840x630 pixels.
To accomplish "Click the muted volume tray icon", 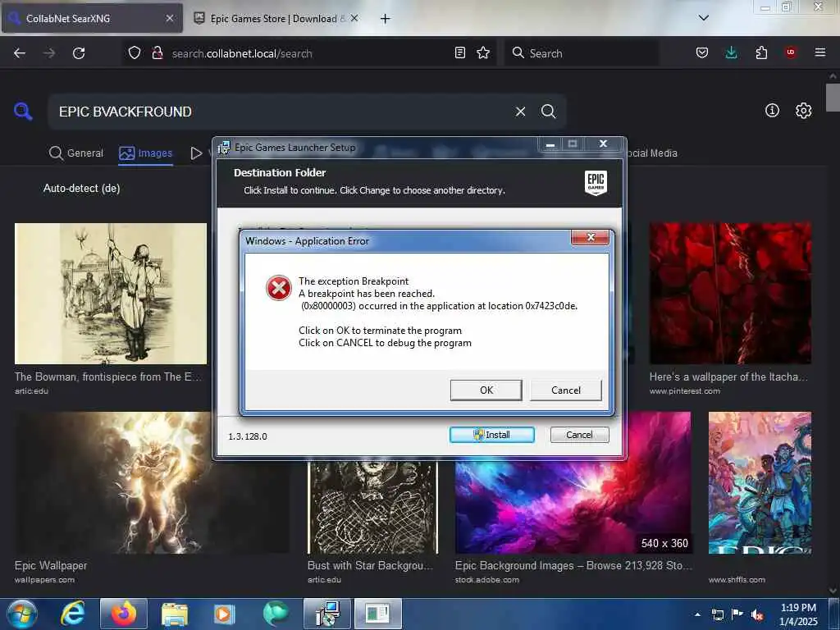I will [757, 614].
